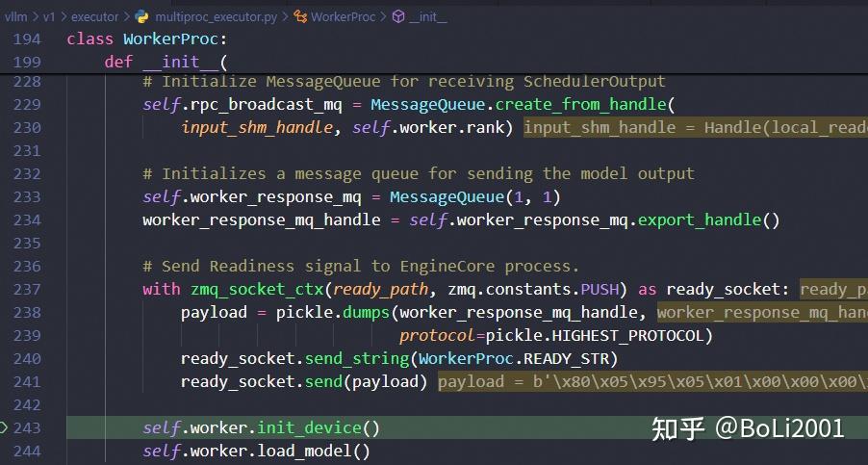Viewport: 868px width, 465px height.
Task: Click send_string method on line 240
Action: pos(356,359)
